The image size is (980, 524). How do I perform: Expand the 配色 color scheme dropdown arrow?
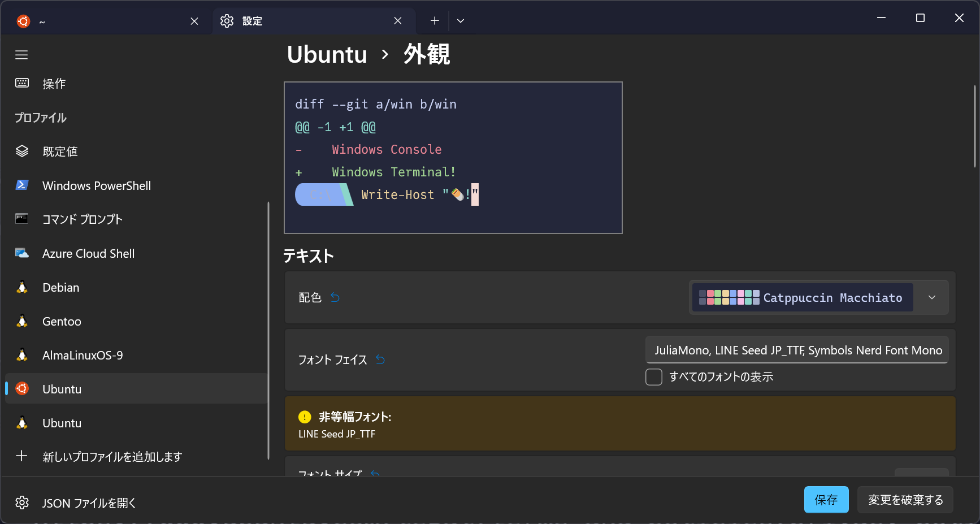pyautogui.click(x=932, y=297)
